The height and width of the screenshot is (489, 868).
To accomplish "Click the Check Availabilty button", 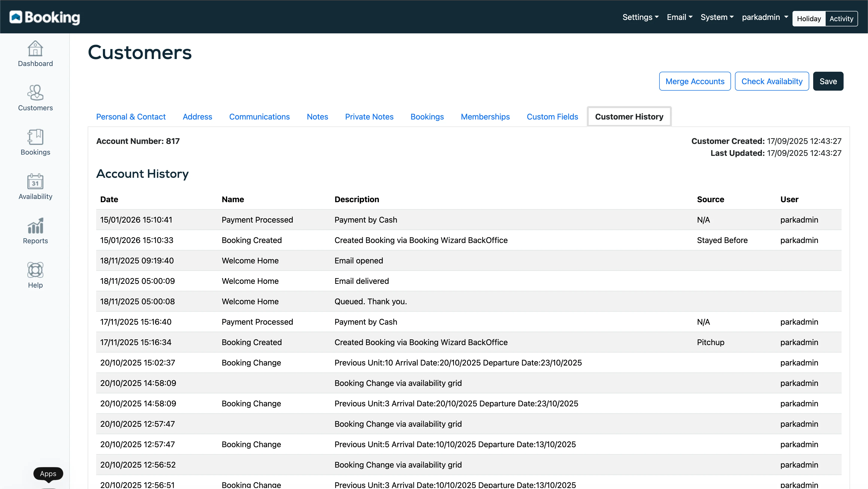I will (x=772, y=81).
